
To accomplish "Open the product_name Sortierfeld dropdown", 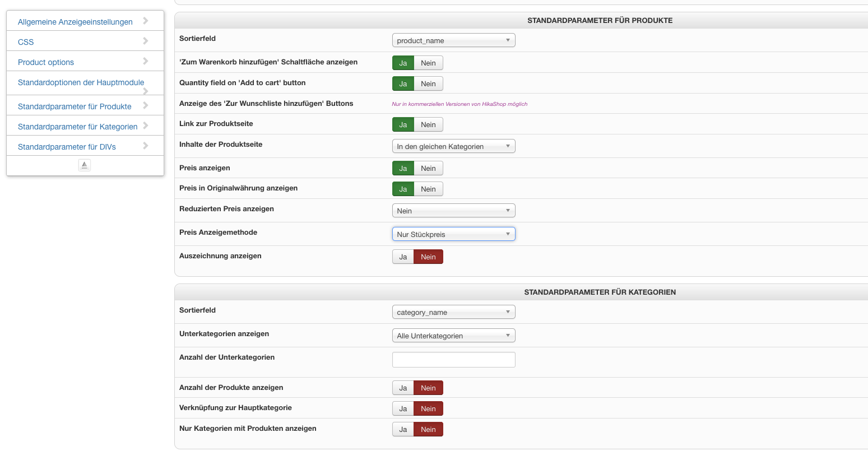I will pos(453,40).
